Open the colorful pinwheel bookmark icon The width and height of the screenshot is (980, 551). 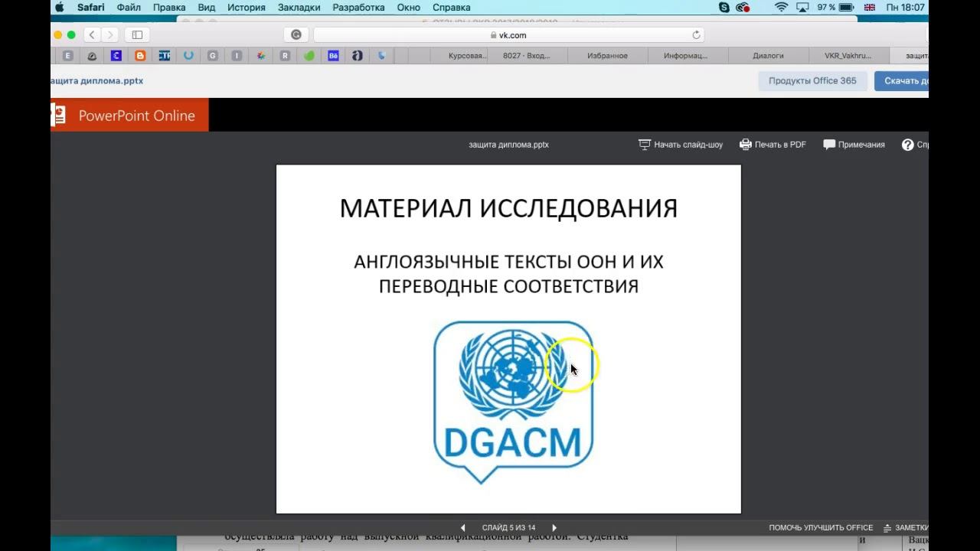[260, 55]
